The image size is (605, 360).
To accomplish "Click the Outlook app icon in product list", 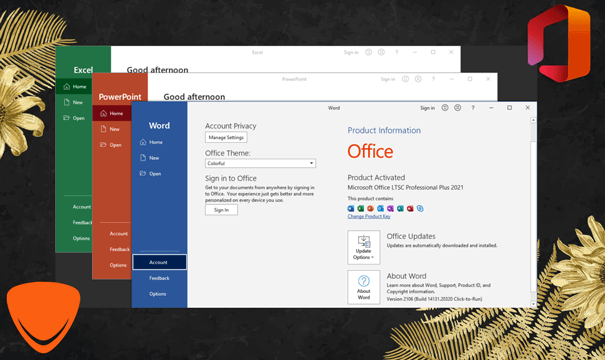I will (380, 208).
